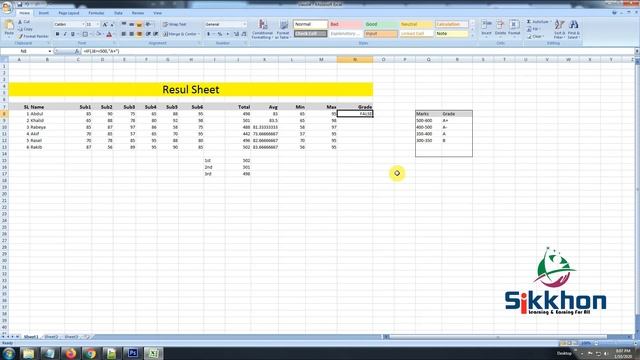The width and height of the screenshot is (640, 360).
Task: Toggle Bottom Align
Action: pyautogui.click(x=139, y=24)
